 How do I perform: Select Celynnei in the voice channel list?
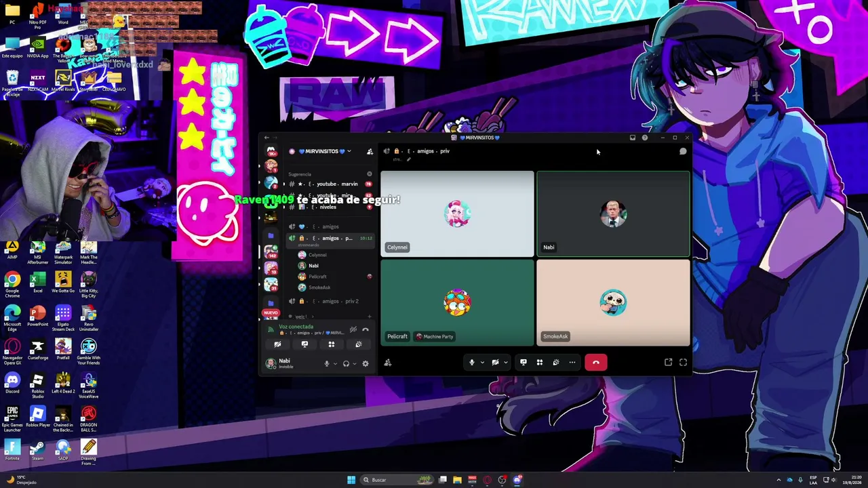point(335,255)
